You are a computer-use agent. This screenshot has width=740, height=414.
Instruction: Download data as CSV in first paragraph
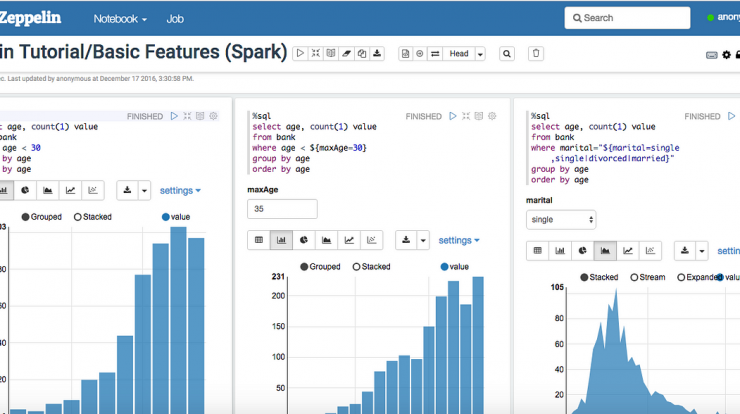coord(127,190)
